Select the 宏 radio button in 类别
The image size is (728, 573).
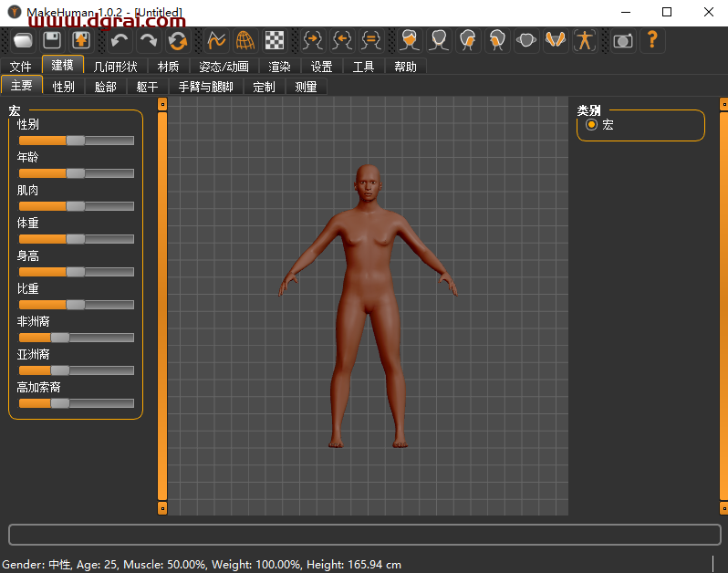591,124
